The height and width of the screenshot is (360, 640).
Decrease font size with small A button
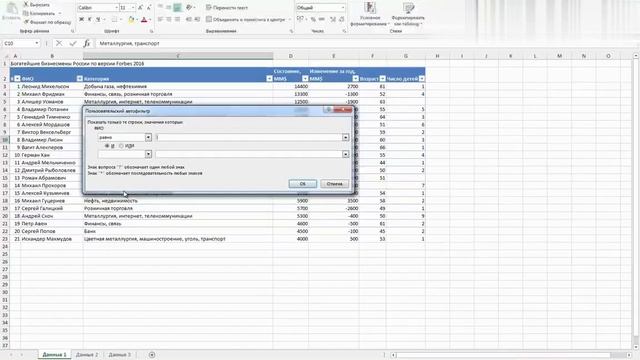point(149,8)
